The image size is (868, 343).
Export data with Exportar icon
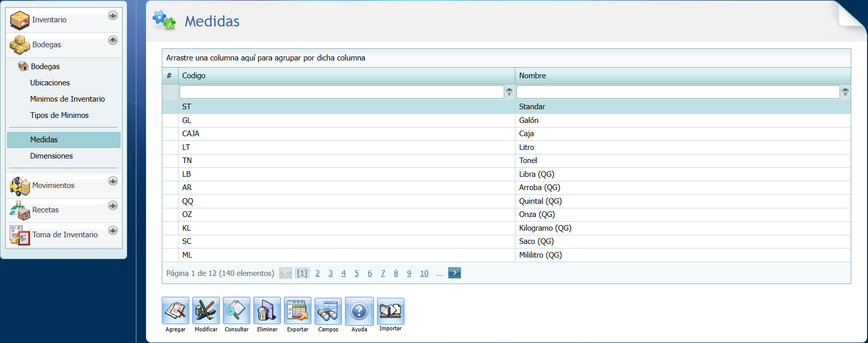(298, 310)
